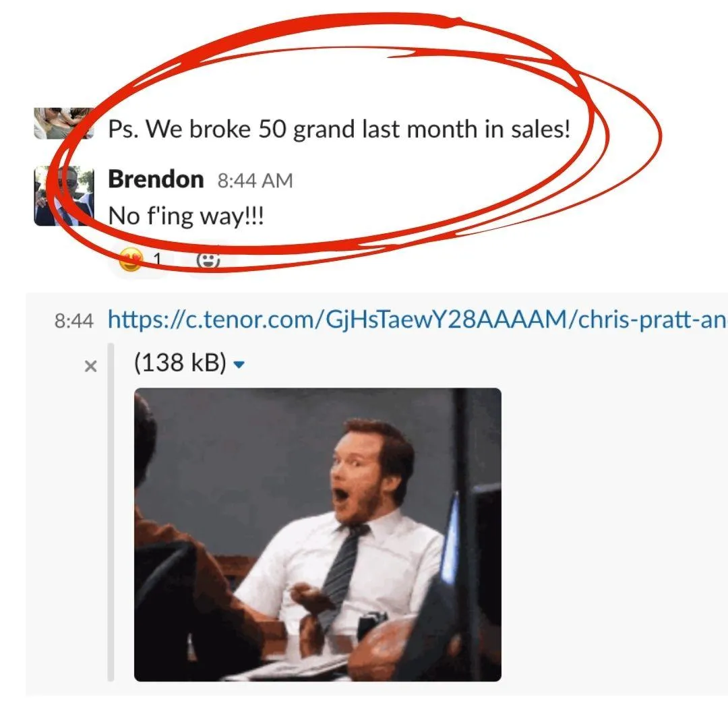Open the add reaction smiley icon
The width and height of the screenshot is (728, 728).
point(208,260)
